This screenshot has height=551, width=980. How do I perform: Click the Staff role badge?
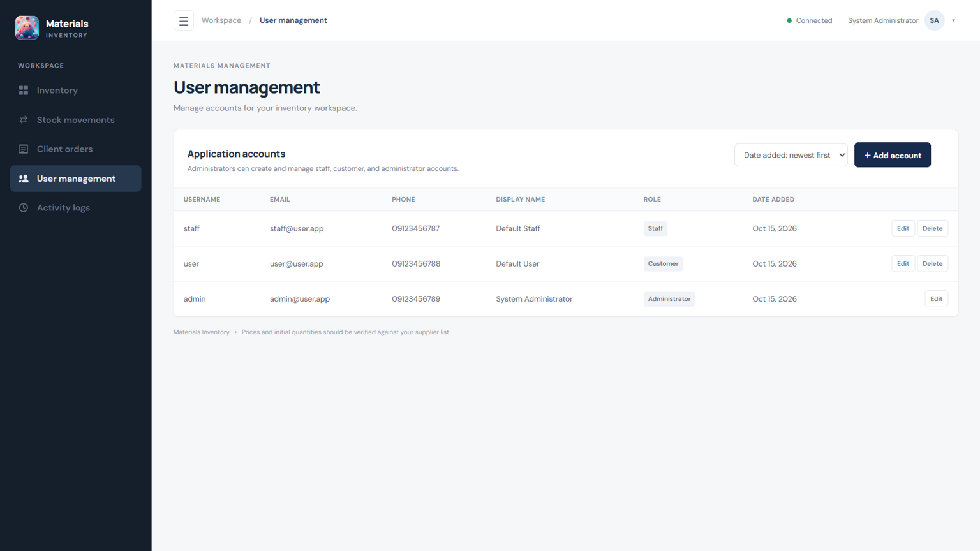[x=655, y=228]
